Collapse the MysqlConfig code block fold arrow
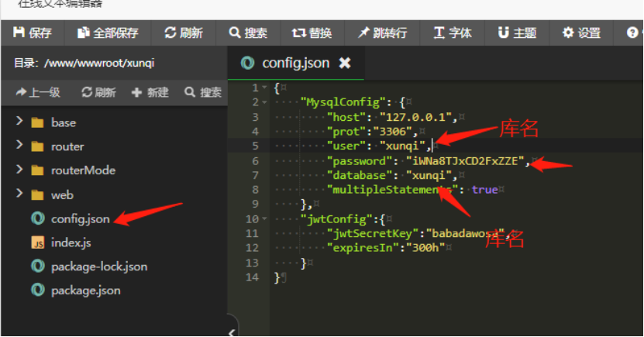 tap(265, 102)
